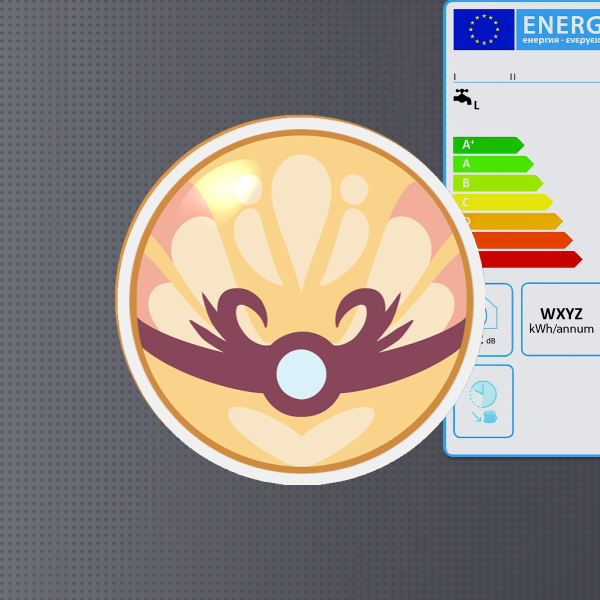Screen dimensions: 600x600
Task: Select the amber D rating bar
Action: click(x=512, y=221)
